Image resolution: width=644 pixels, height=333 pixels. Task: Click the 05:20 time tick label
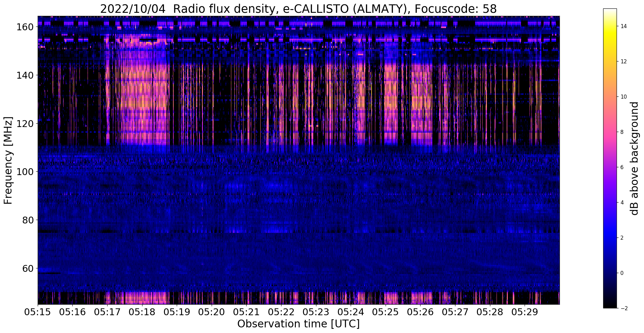point(212,312)
